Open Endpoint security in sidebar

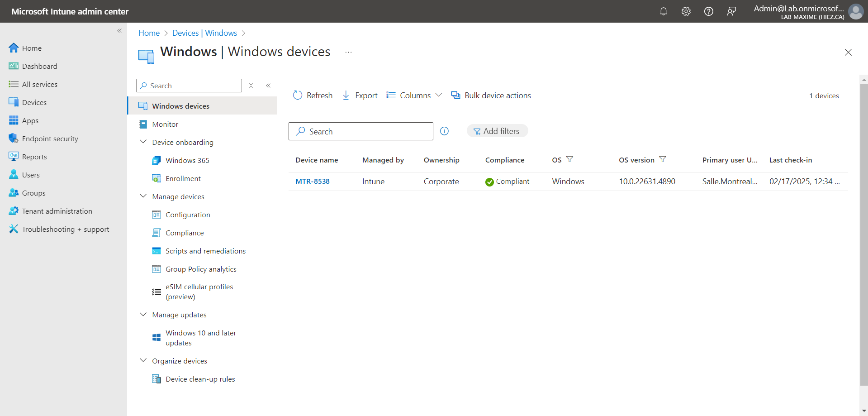(50, 139)
